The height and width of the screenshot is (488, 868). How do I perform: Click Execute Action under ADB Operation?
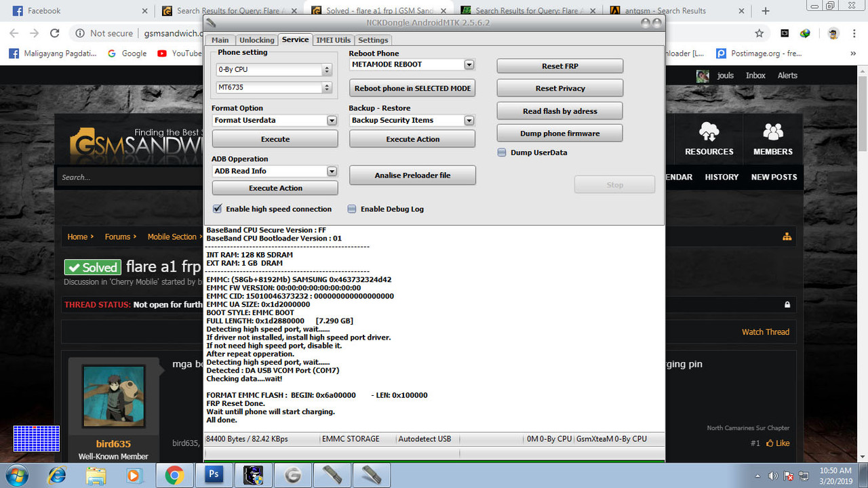275,188
